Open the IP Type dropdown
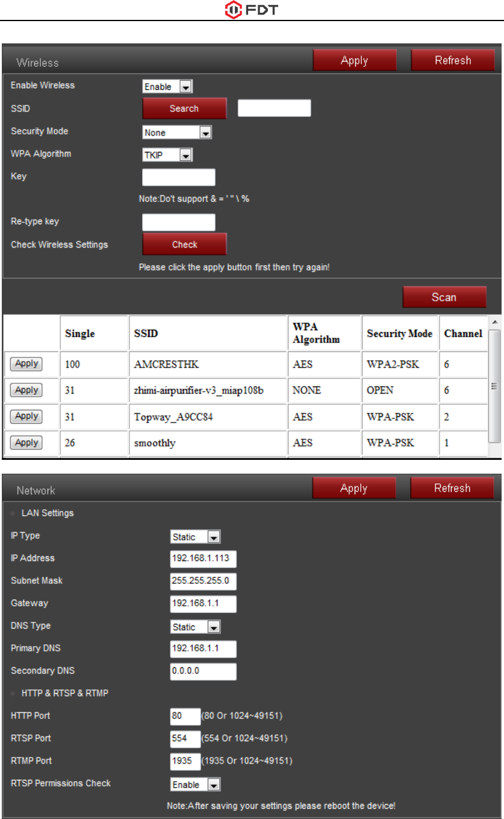The height and width of the screenshot is (819, 504). point(195,537)
